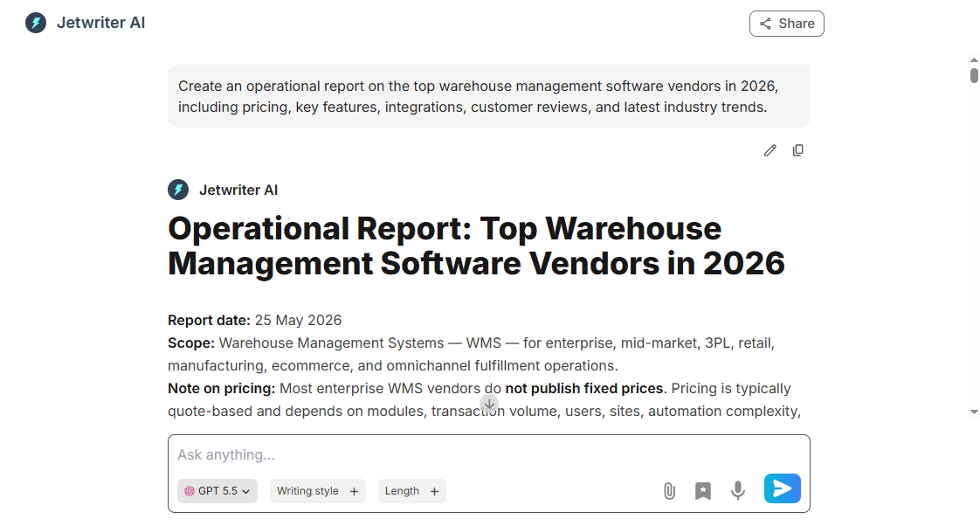Image resolution: width=980 pixels, height=526 pixels.
Task: Add a Writing style option
Action: [x=318, y=491]
